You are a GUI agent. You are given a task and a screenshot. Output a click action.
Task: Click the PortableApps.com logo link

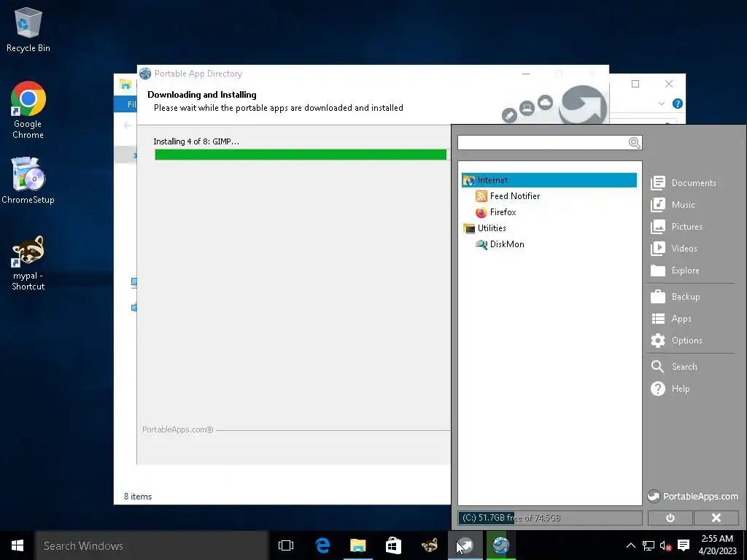click(x=693, y=496)
